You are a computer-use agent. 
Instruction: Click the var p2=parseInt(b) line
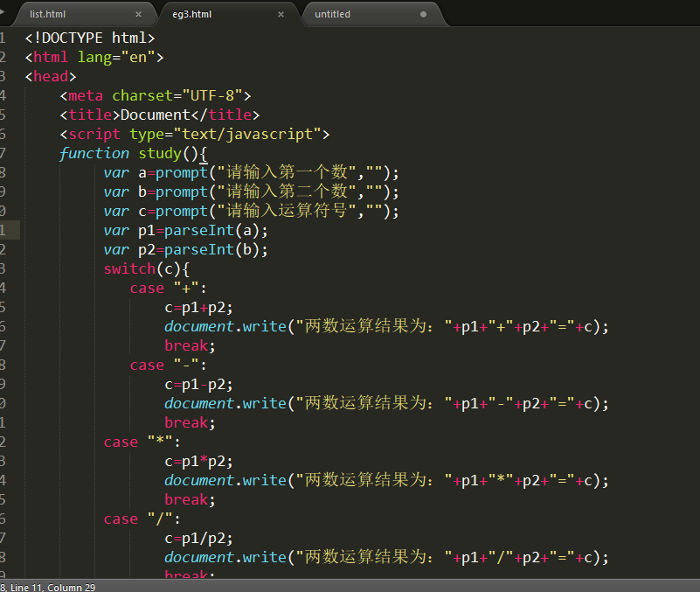[x=185, y=249]
